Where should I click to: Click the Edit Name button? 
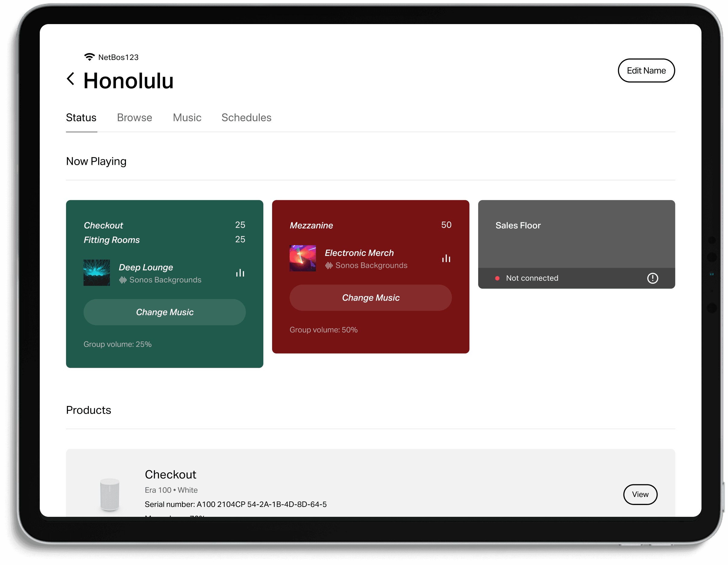[646, 70]
